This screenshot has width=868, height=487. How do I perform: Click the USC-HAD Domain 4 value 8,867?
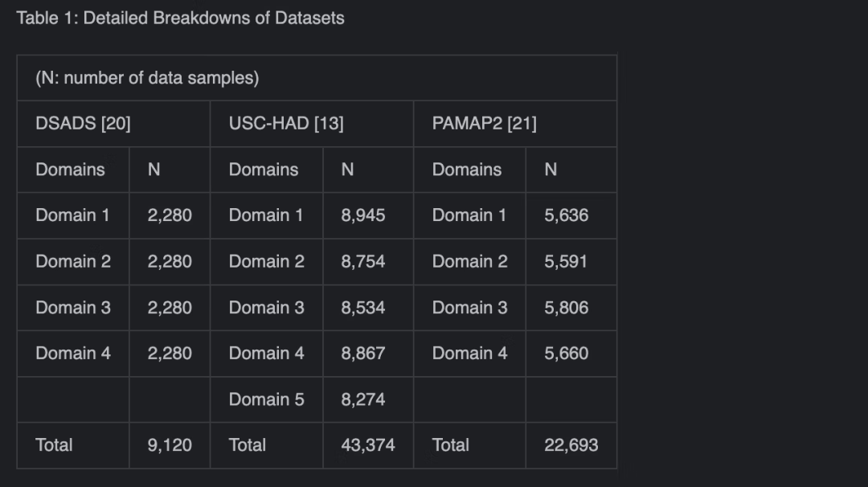point(363,354)
